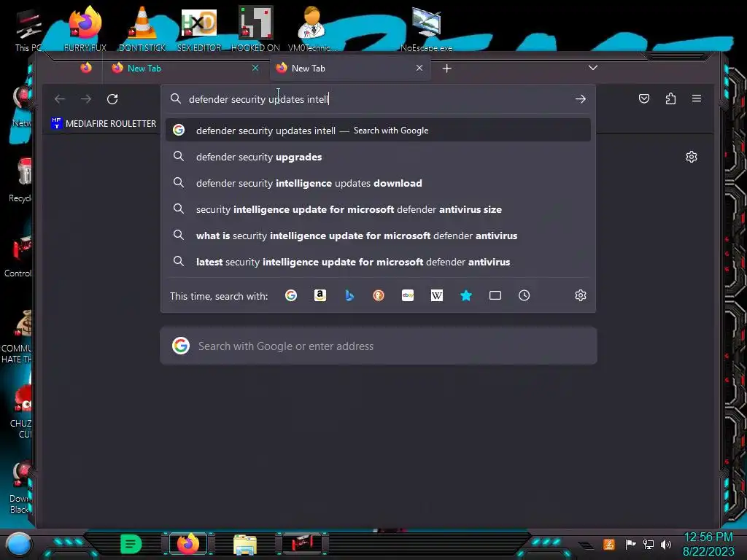Open the volume speaker tray icon
The height and width of the screenshot is (560, 747).
point(666,544)
